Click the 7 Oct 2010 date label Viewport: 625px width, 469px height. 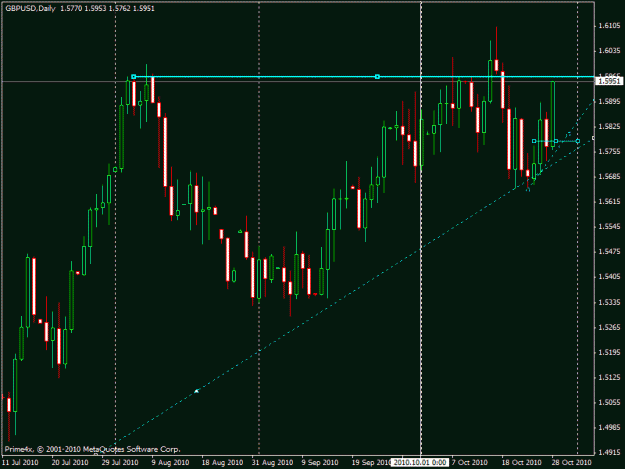point(470,463)
